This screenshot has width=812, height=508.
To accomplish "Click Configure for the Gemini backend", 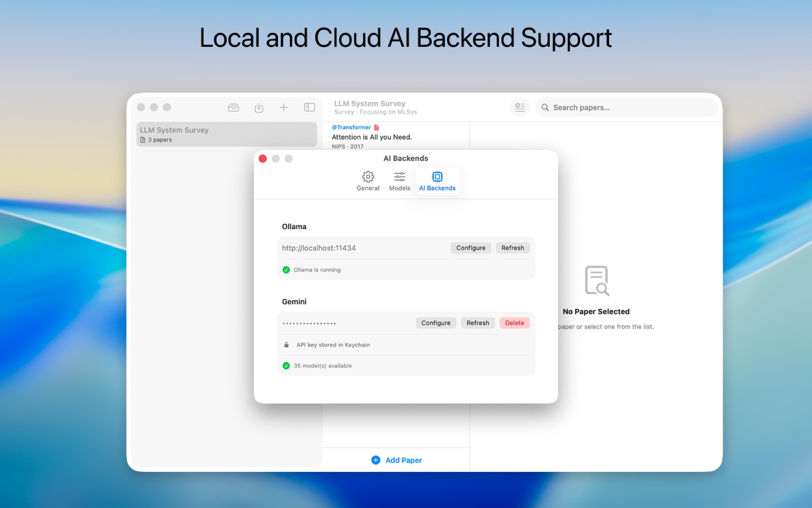I will (x=436, y=323).
